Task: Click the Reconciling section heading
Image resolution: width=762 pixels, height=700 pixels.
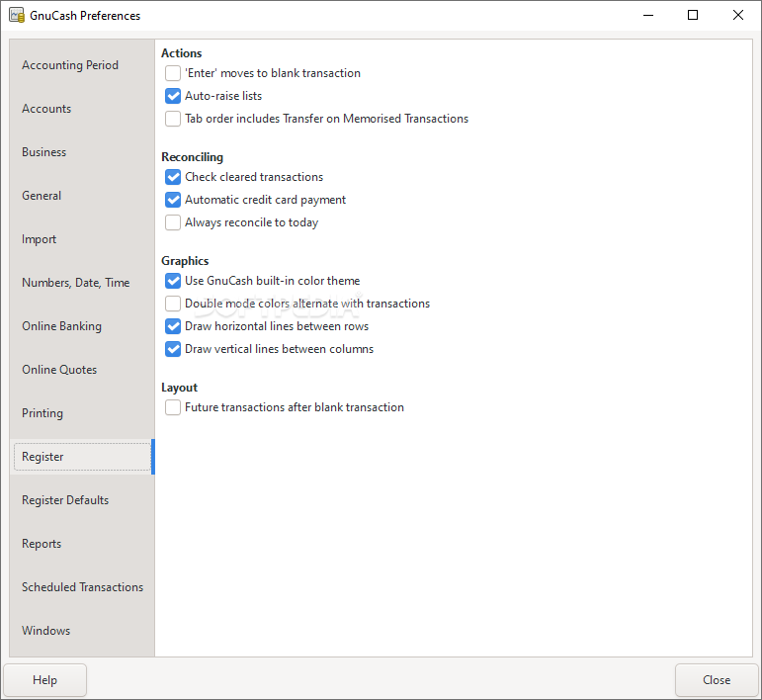Action: coord(192,157)
